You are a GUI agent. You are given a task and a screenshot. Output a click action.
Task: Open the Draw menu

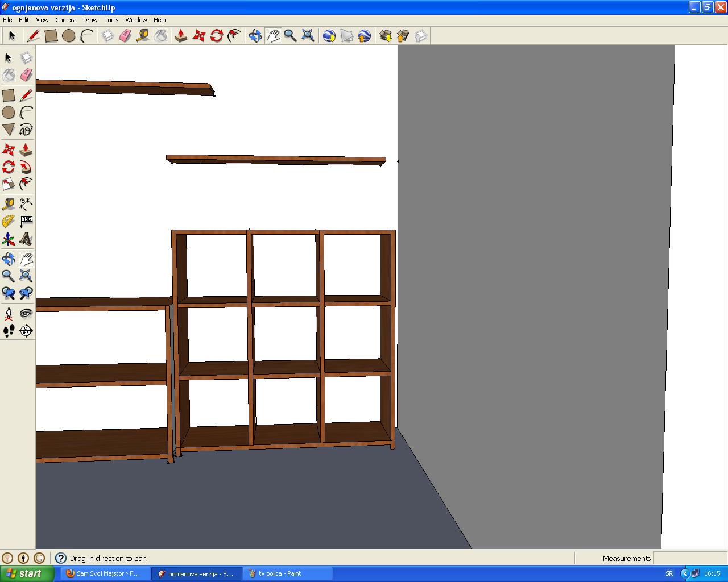pyautogui.click(x=90, y=20)
